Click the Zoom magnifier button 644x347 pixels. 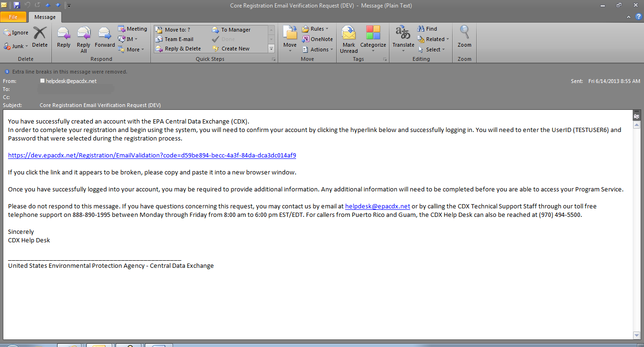(x=464, y=37)
